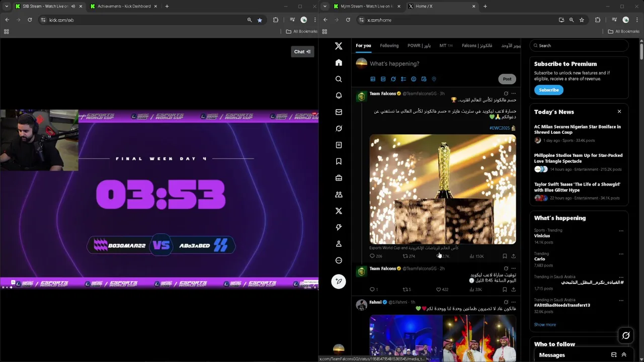Go to Home in X sidebar
The width and height of the screenshot is (644, 362).
[x=339, y=62]
